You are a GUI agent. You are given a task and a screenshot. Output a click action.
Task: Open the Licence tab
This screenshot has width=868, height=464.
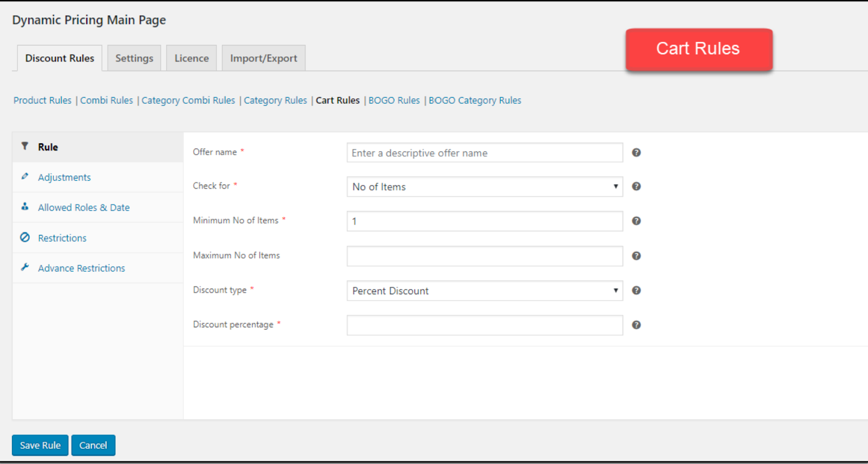(192, 58)
